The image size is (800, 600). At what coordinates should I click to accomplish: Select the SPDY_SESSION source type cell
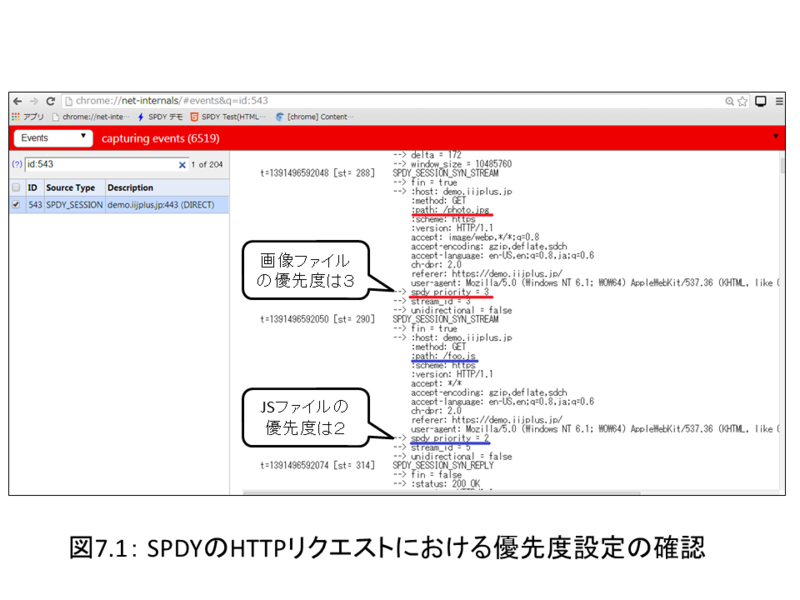coord(74,205)
